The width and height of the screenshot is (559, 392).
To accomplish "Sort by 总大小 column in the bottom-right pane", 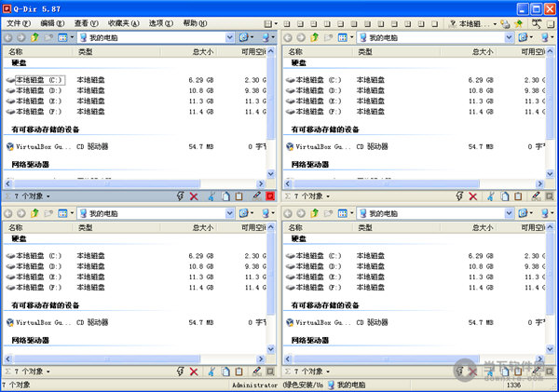I will click(469, 228).
